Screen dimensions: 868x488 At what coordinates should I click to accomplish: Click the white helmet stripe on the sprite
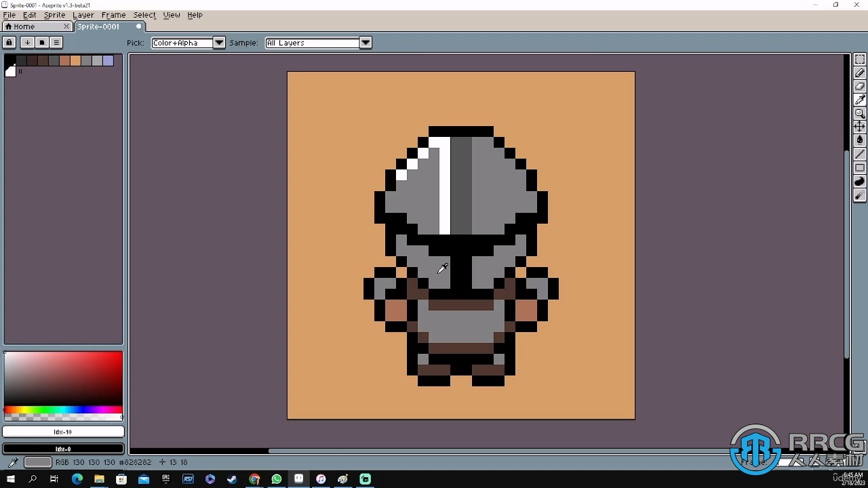click(445, 186)
